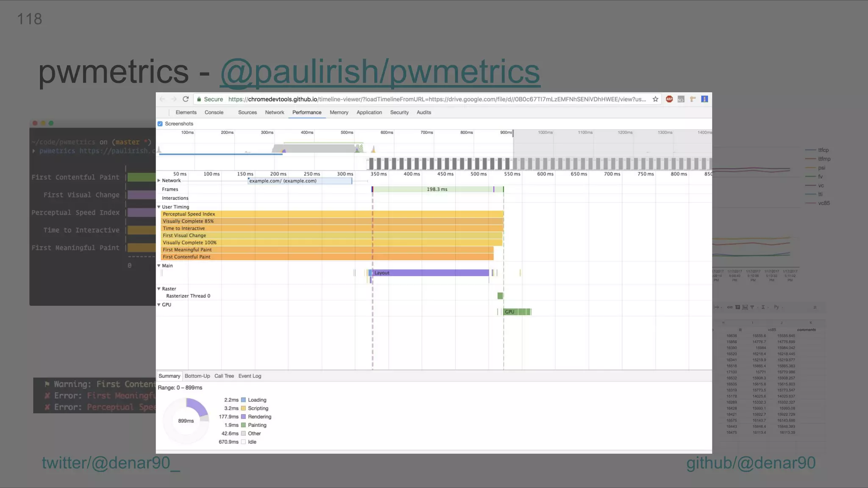Select the purple Layout event
This screenshot has width=868, height=488.
click(431, 273)
